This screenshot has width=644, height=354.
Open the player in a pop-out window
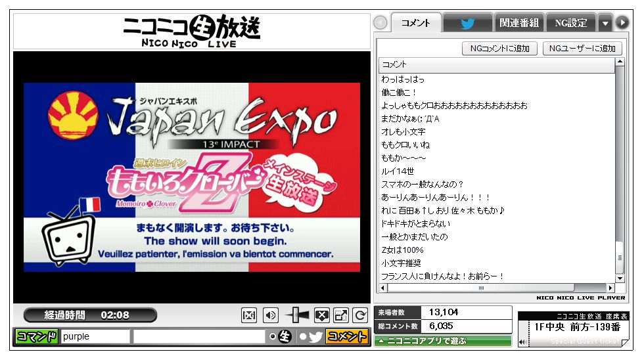pos(341,315)
